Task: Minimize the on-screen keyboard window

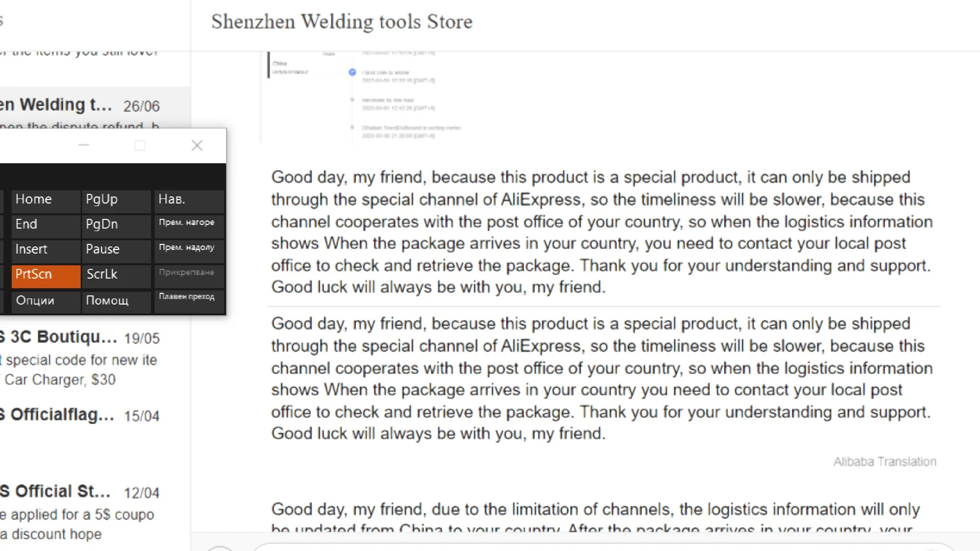Action: point(84,146)
